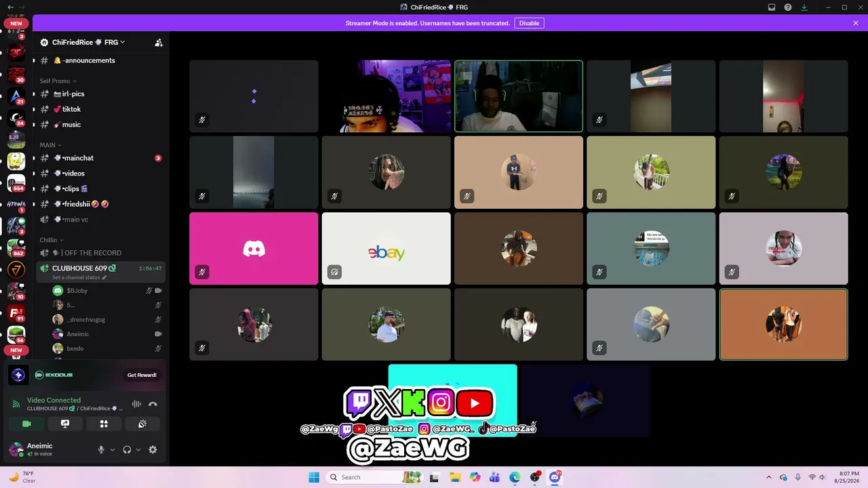Open the Windows Start menu
This screenshot has width=868, height=488.
click(x=314, y=477)
